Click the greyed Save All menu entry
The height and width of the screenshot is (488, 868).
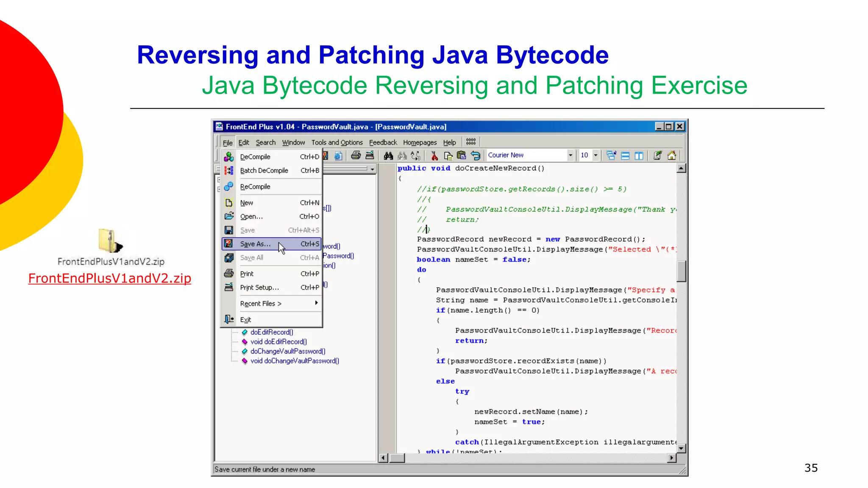(272, 258)
